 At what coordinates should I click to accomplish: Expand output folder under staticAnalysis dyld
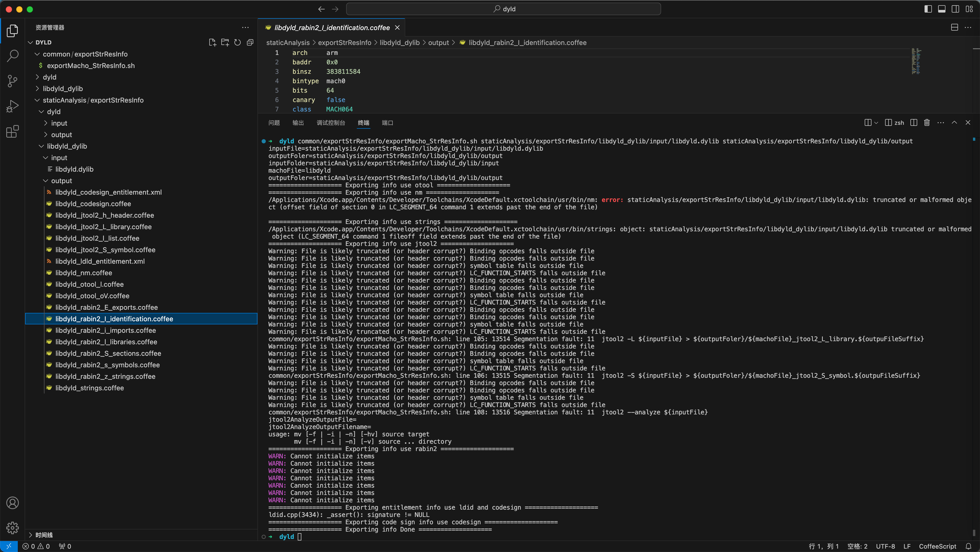(x=46, y=134)
